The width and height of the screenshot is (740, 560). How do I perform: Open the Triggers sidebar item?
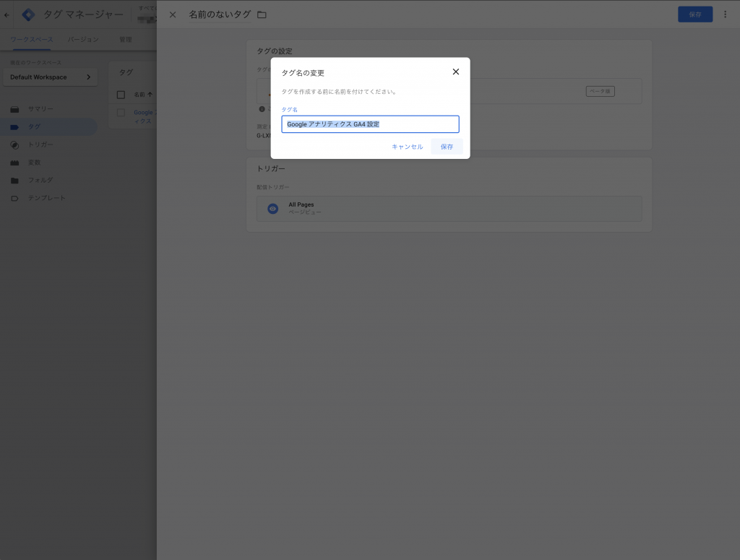click(40, 145)
